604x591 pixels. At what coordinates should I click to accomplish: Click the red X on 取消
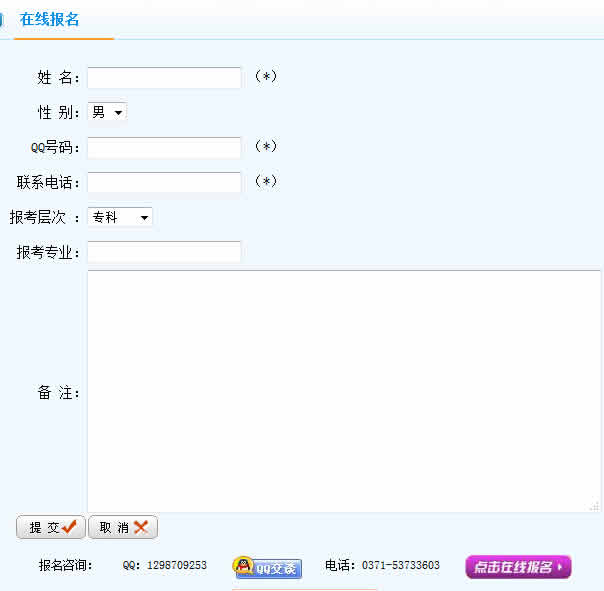click(x=140, y=527)
